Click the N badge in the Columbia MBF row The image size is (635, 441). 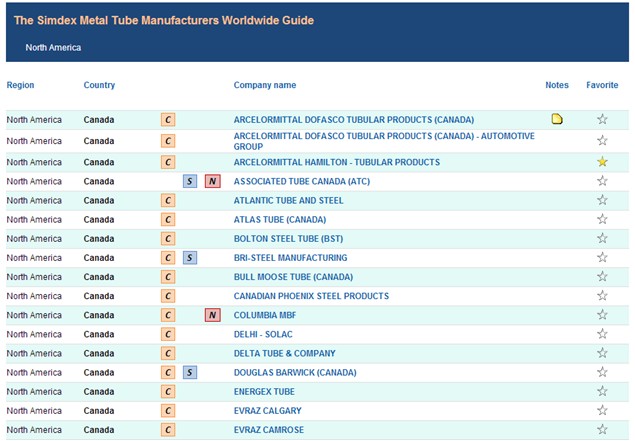[213, 315]
